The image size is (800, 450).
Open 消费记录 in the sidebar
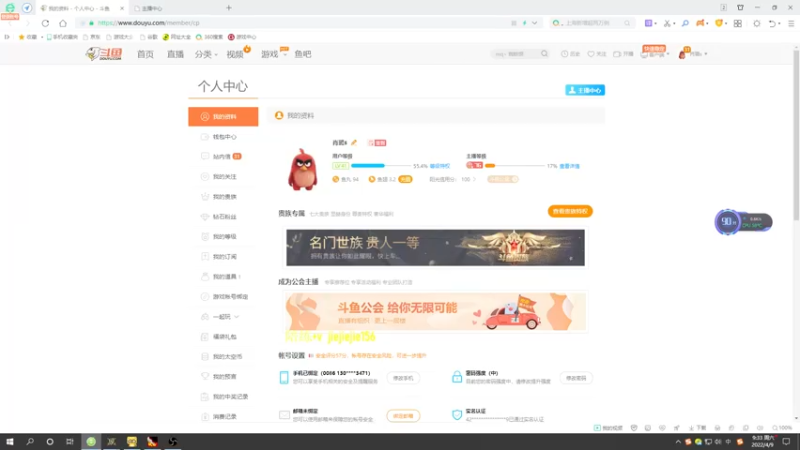[x=223, y=417]
